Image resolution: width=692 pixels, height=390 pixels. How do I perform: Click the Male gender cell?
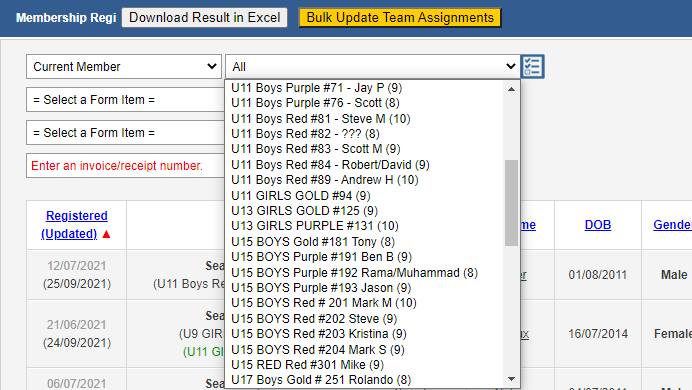pos(674,274)
